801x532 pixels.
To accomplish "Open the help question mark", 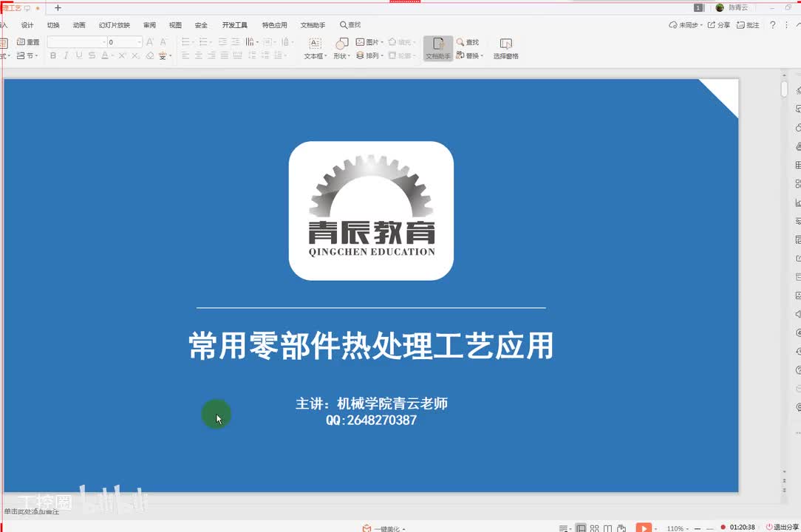I will (x=772, y=24).
